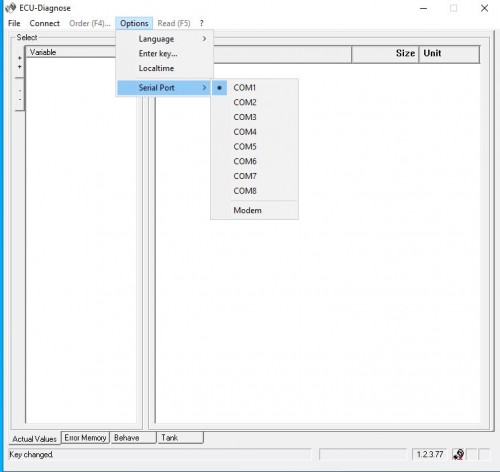Click the connection status icon in status bar
Image resolution: width=500 pixels, height=472 pixels.
pyautogui.click(x=459, y=454)
